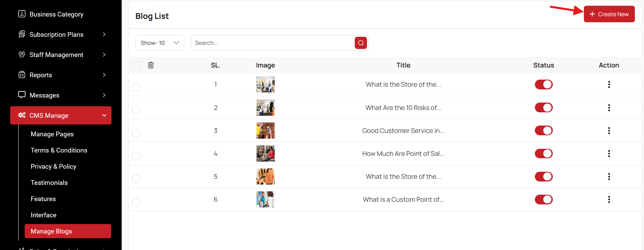Click the Reports icon in sidebar
The height and width of the screenshot is (250, 644).
point(22,75)
